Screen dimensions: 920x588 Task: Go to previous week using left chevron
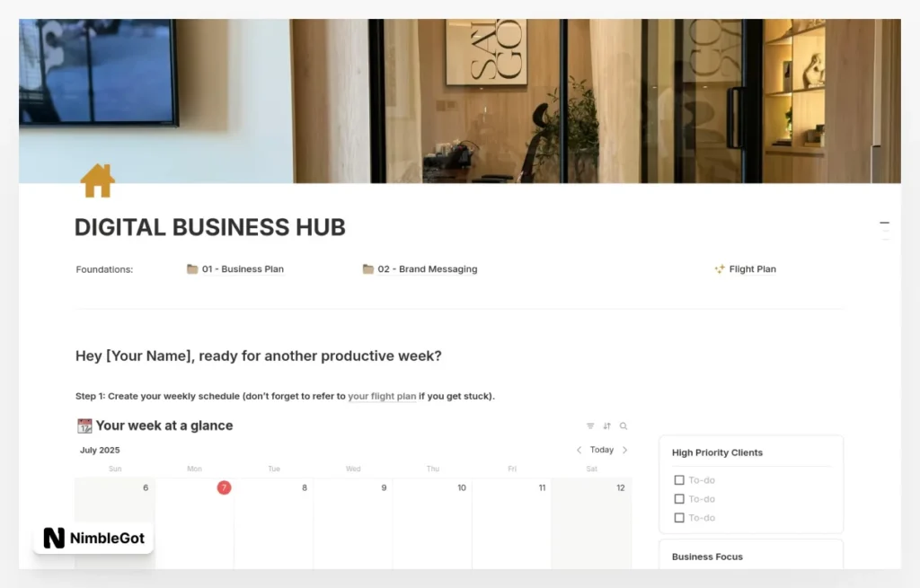[x=579, y=449]
